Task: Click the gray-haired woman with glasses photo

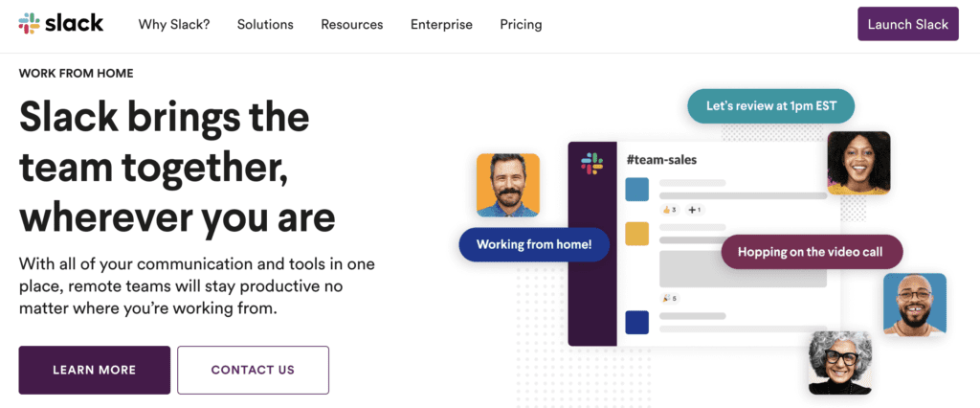Action: 839,363
